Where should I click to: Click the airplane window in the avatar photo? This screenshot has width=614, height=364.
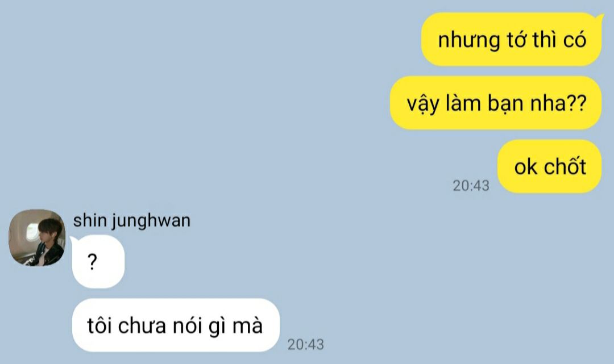click(x=32, y=231)
